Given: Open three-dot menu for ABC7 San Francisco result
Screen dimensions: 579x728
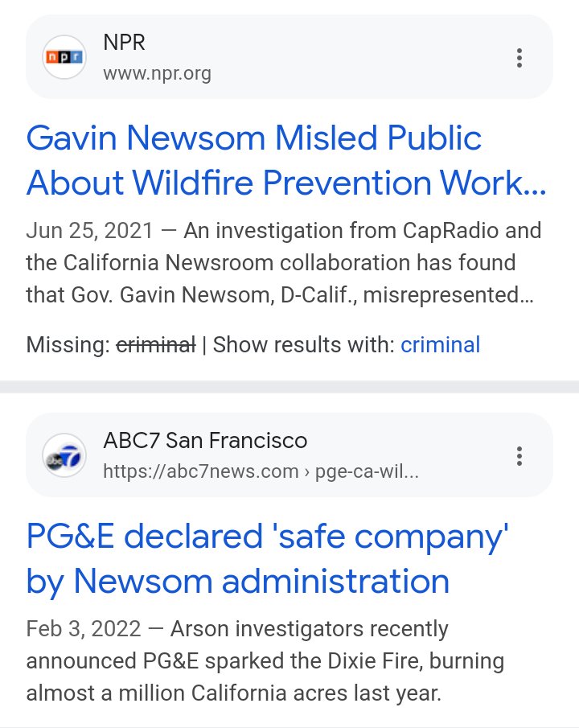Looking at the screenshot, I should 519,456.
